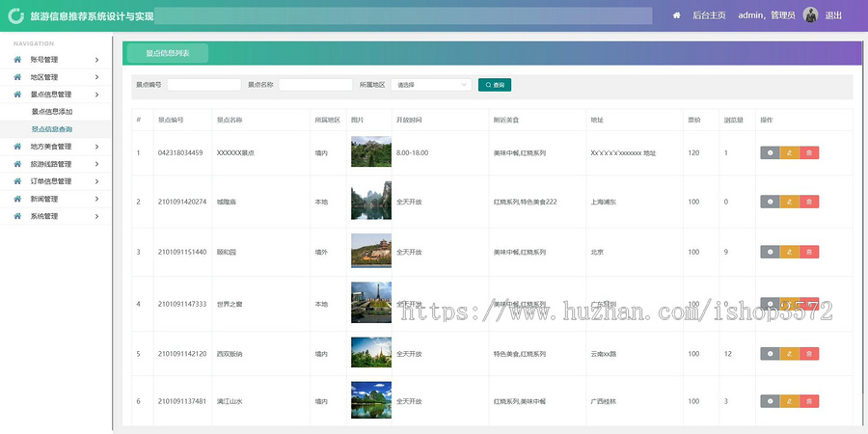This screenshot has width=868, height=434.
Task: Click the home icon beside 订单信息管理
Action: (17, 181)
